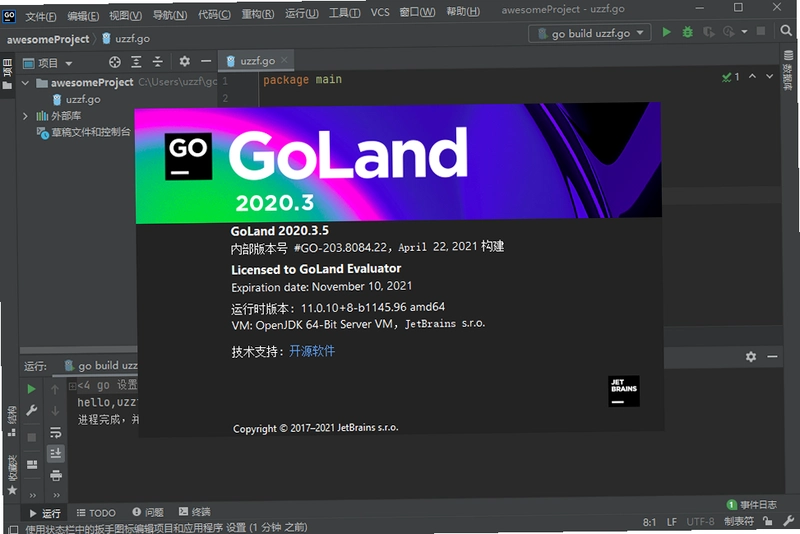Open the 文件(F) menu

pos(41,17)
